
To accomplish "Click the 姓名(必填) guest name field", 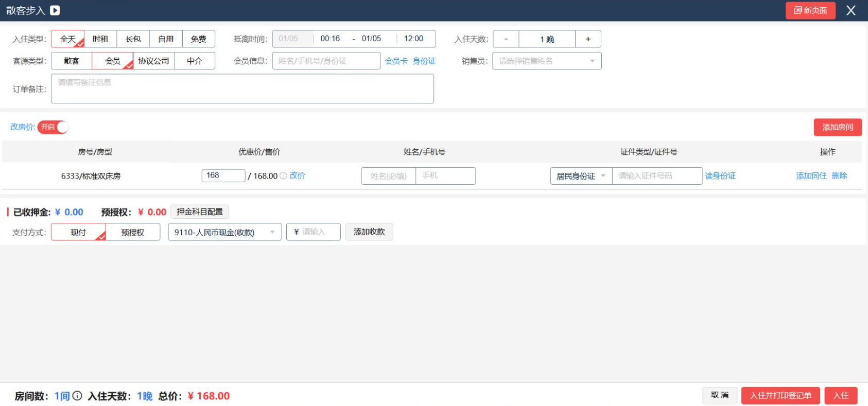I will coord(389,176).
